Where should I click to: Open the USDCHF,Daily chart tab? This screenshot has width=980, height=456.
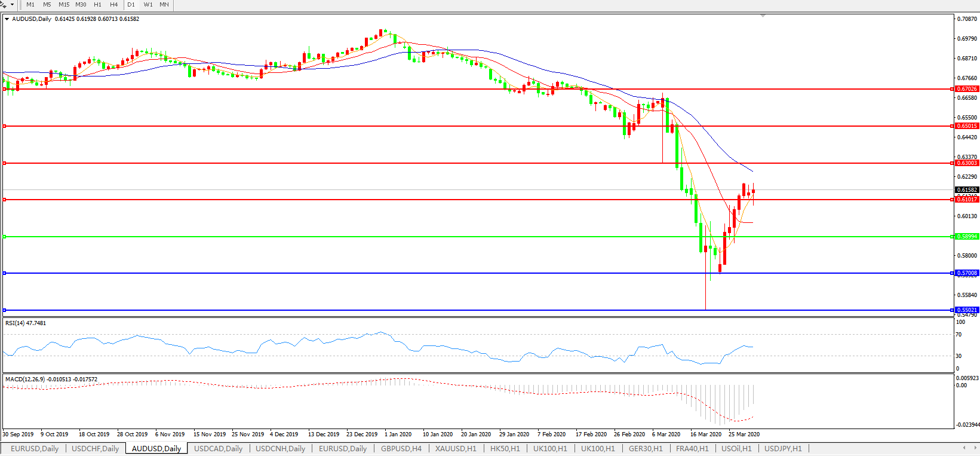pyautogui.click(x=95, y=448)
